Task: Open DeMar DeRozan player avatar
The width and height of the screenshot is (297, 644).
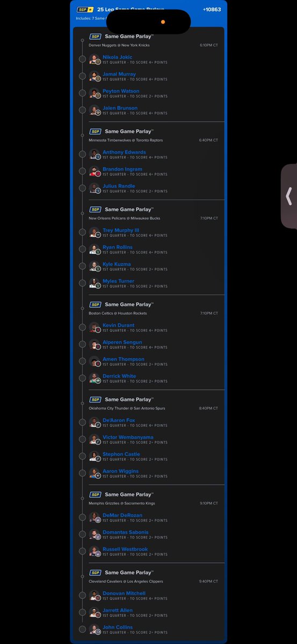Action: 95,517
